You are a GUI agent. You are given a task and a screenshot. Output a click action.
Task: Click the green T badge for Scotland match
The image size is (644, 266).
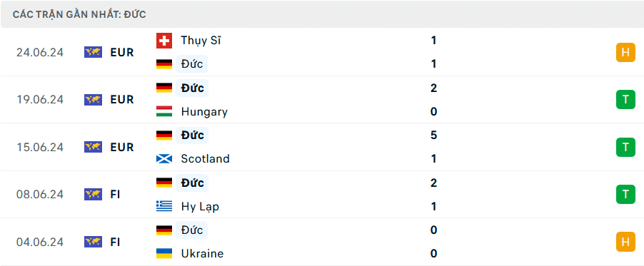(625, 147)
